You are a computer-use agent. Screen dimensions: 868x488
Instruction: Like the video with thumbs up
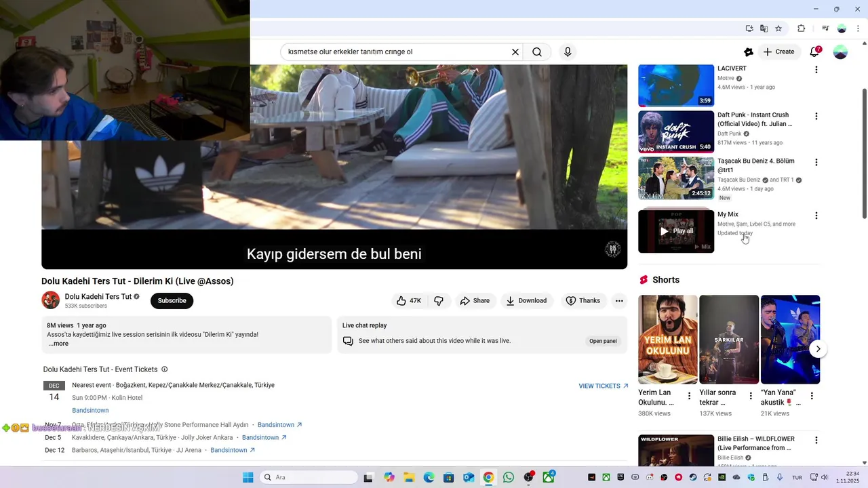click(x=409, y=301)
